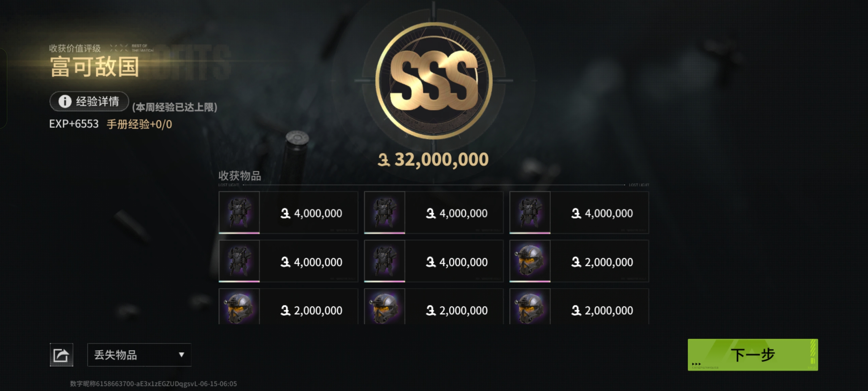Click the middle armor icon, second row
The width and height of the screenshot is (868, 391).
coord(384,261)
